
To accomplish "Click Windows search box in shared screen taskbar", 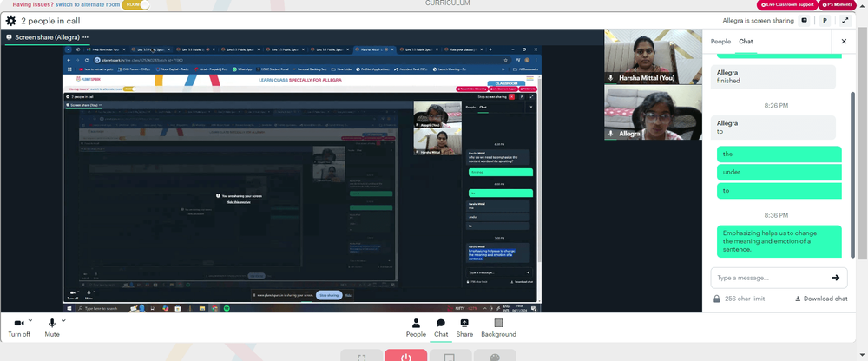I will 102,308.
